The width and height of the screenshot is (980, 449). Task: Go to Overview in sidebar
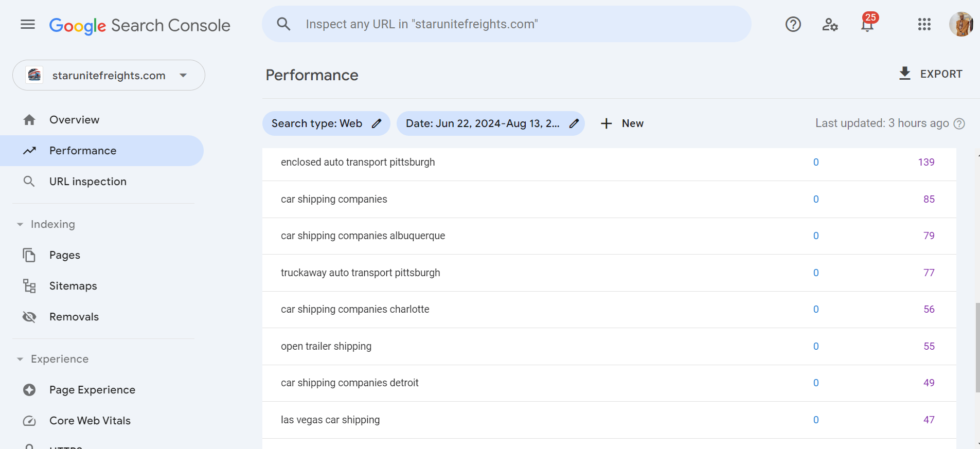click(x=102, y=120)
